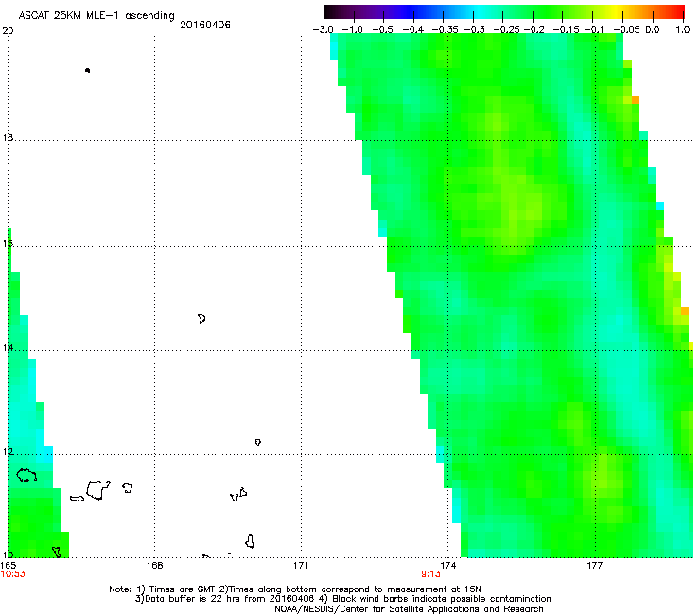Click the -3.0 color scale label
700x615 pixels.
(x=323, y=30)
